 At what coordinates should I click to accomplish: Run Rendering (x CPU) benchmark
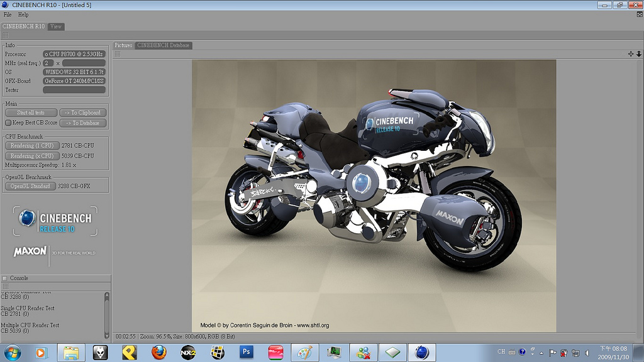pyautogui.click(x=31, y=156)
